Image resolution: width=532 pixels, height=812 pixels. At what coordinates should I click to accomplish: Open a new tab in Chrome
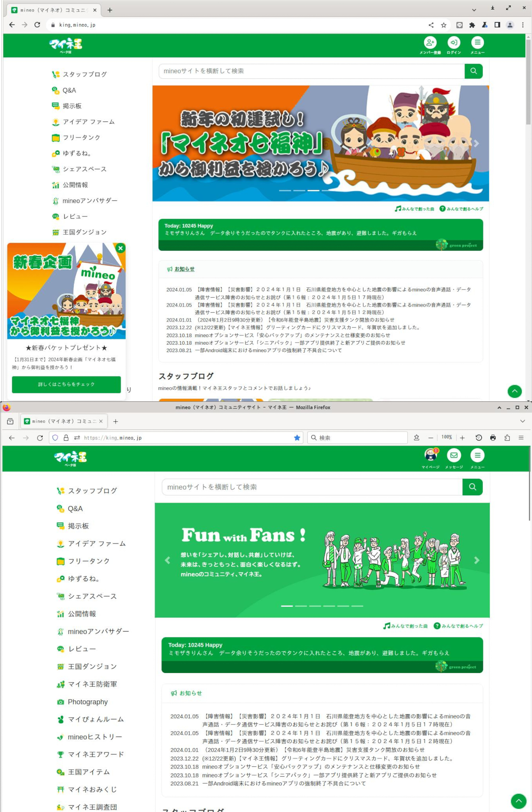[110, 10]
